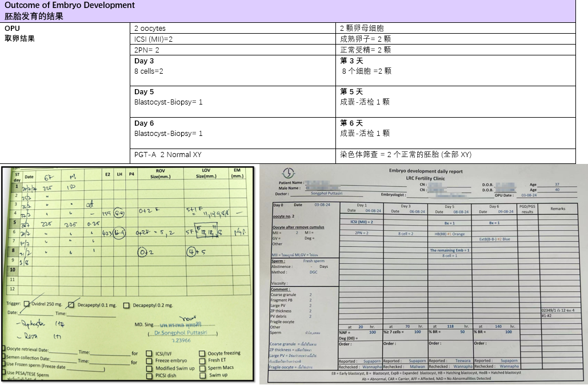588x385 pixels.
Task: Click 'Embryo development daily report' title
Action: (x=426, y=171)
